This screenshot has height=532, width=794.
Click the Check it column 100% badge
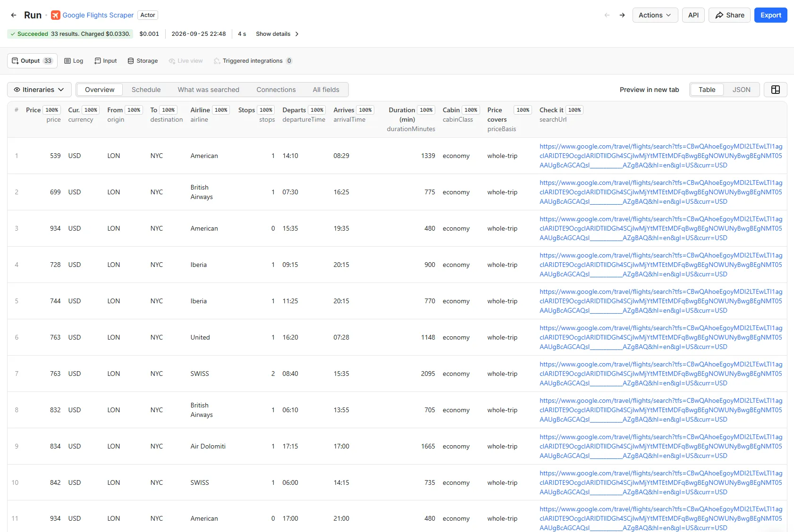tap(574, 110)
